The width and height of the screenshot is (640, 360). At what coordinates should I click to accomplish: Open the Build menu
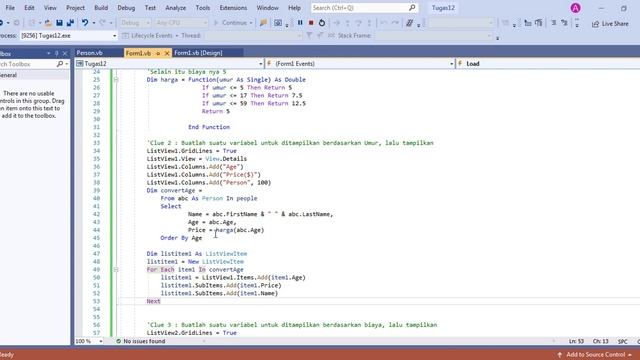click(101, 8)
